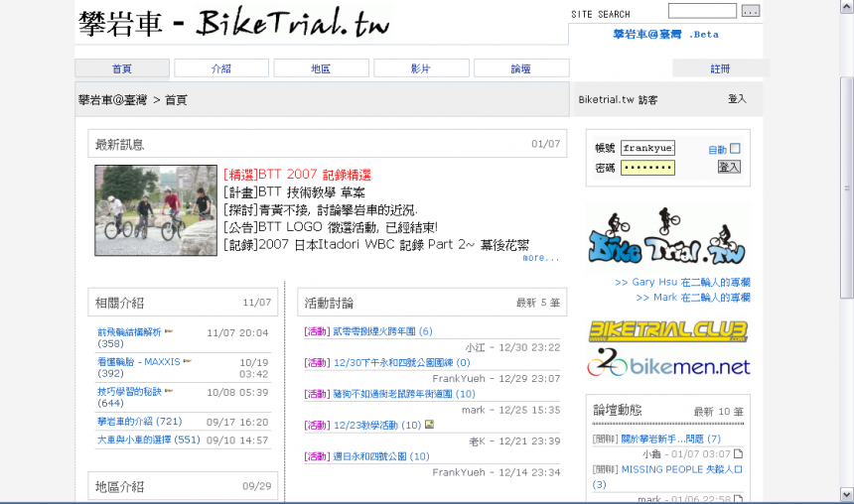The width and height of the screenshot is (854, 504).
Task: Click the 最新訊息 section header
Action: click(x=328, y=144)
